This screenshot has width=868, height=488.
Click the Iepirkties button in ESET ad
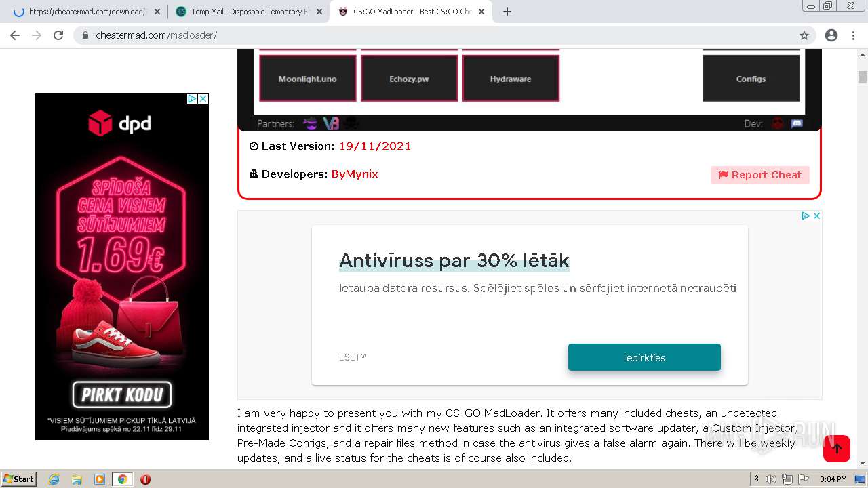coord(644,357)
